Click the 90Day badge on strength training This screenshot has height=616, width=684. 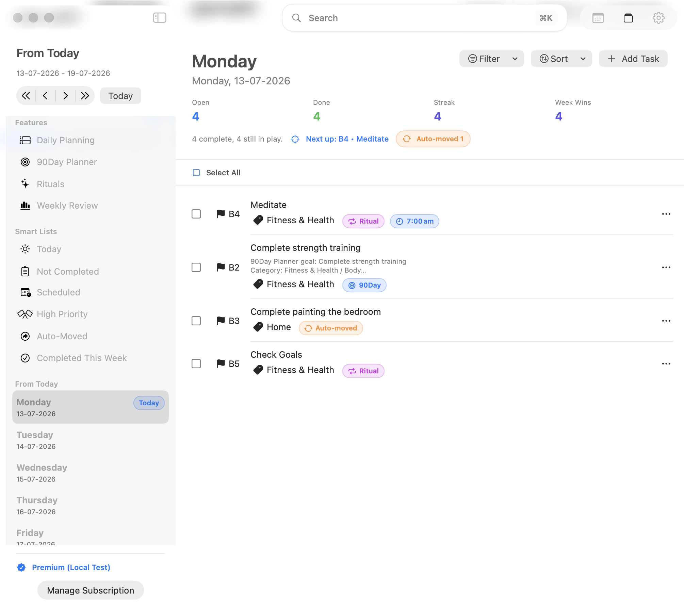[364, 285]
